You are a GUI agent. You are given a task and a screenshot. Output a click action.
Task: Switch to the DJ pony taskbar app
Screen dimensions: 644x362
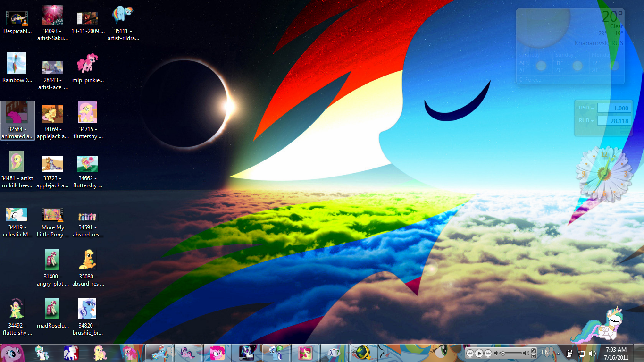[247, 353]
